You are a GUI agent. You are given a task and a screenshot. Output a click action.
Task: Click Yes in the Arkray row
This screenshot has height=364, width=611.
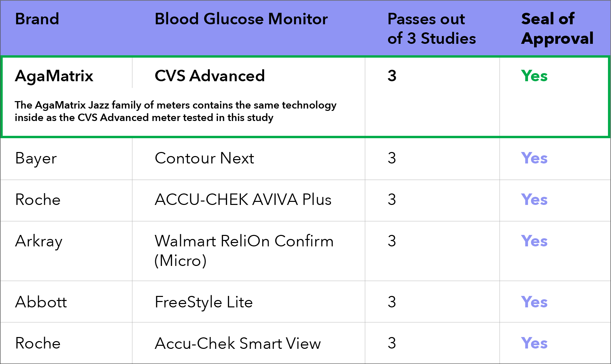pos(534,241)
